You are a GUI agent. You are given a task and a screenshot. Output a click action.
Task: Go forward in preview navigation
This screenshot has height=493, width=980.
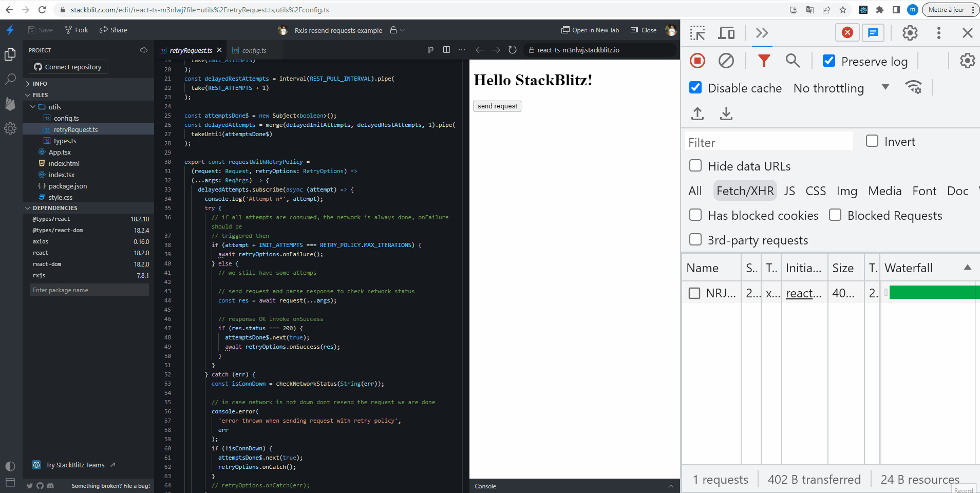(x=496, y=50)
